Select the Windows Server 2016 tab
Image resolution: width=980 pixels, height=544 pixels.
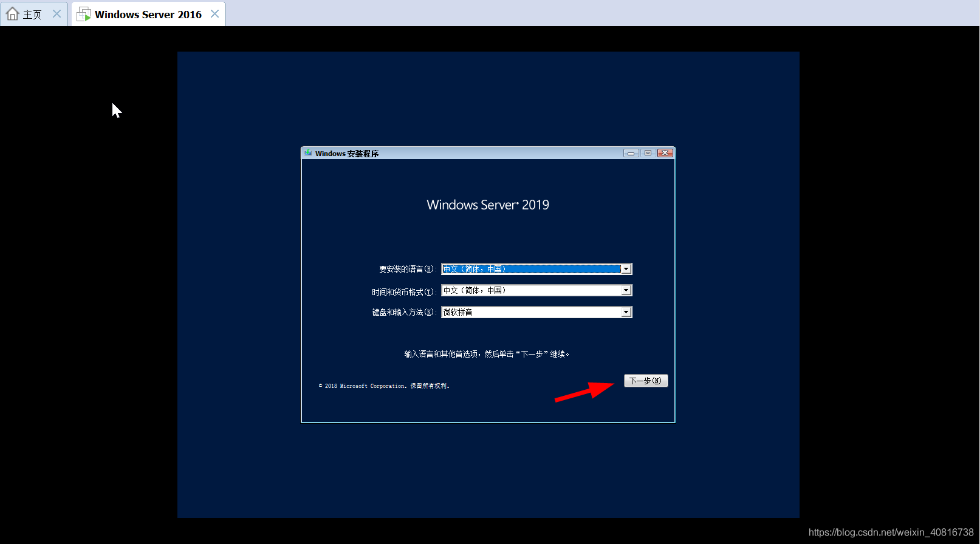coord(148,14)
